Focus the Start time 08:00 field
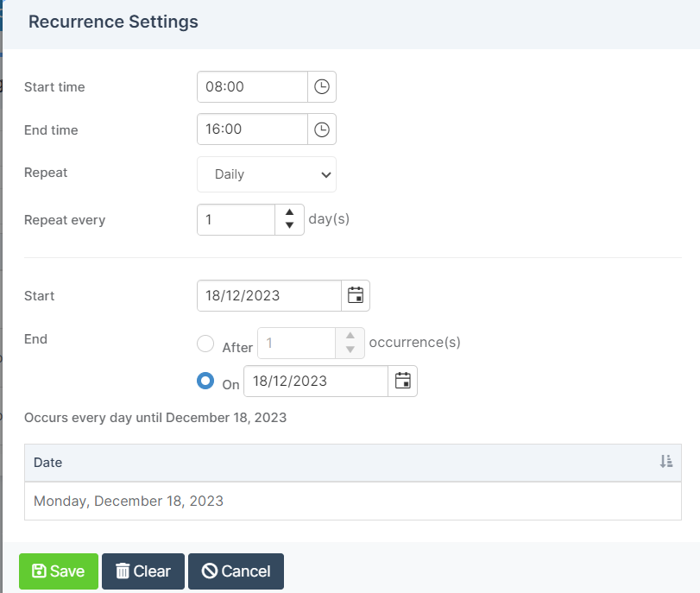 pos(252,86)
